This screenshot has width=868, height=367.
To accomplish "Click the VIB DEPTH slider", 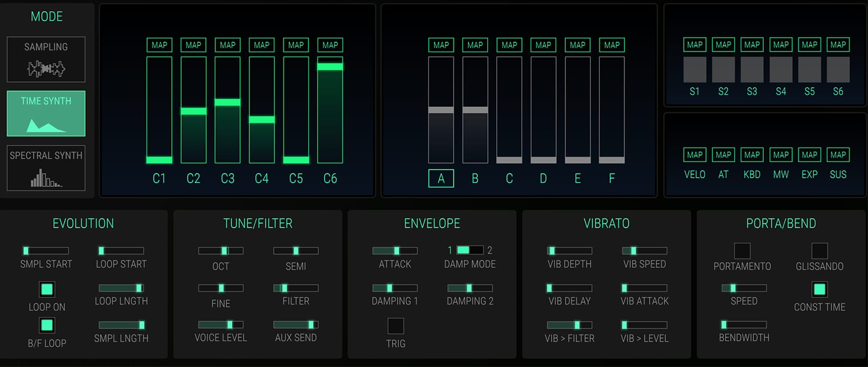I will coord(569,251).
